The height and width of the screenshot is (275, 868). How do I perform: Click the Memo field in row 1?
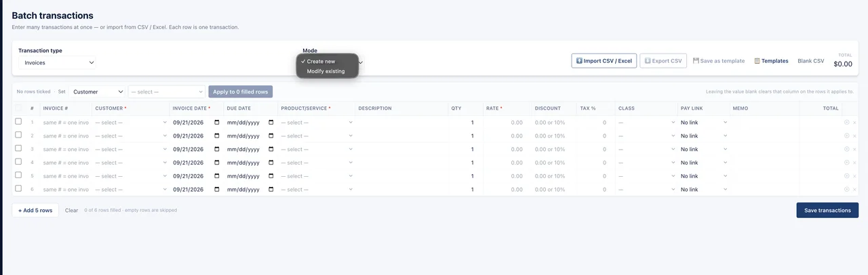pyautogui.click(x=764, y=123)
